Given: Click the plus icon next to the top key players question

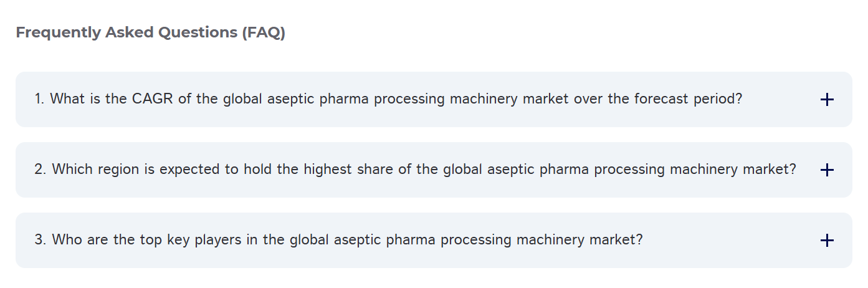Looking at the screenshot, I should tap(827, 241).
